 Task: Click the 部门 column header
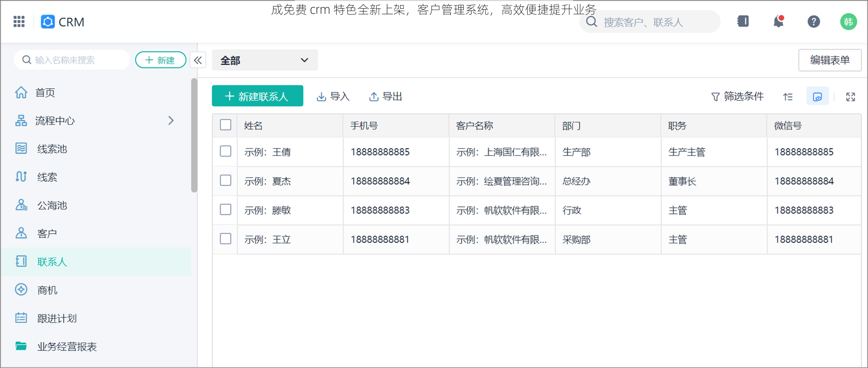pos(608,126)
